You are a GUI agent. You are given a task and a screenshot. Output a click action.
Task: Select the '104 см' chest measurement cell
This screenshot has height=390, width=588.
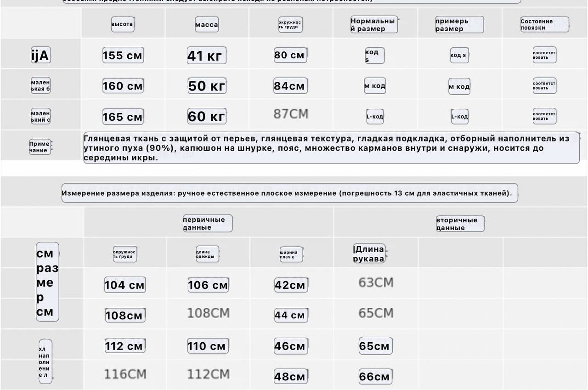pos(125,285)
